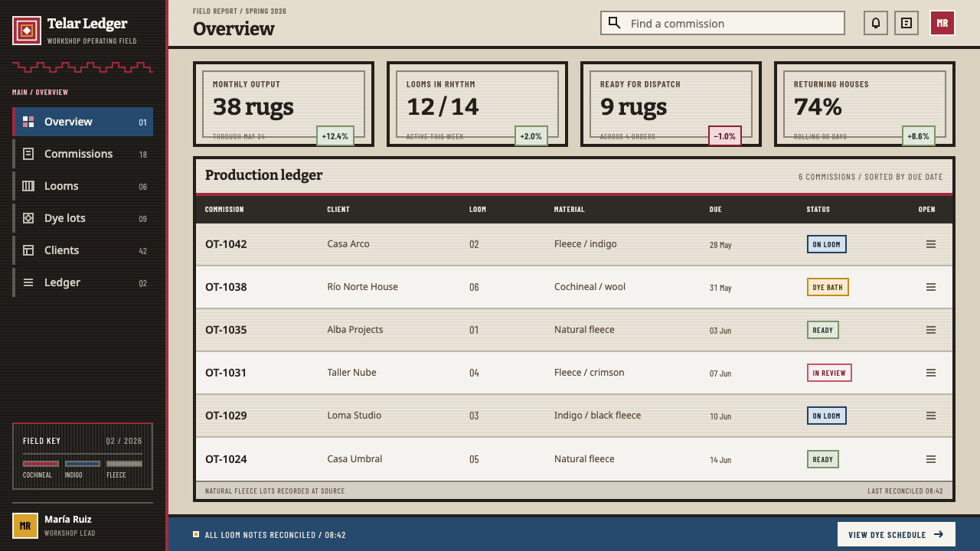Screen dimensions: 980x551
Task: Click the Dye lots sidebar icon
Action: tap(28, 218)
